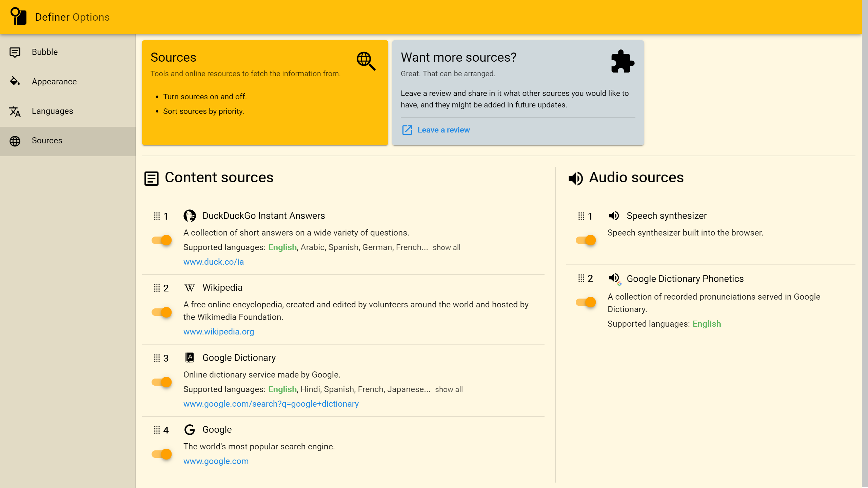This screenshot has height=488, width=868.
Task: Click the Google G logo icon
Action: pos(190,430)
